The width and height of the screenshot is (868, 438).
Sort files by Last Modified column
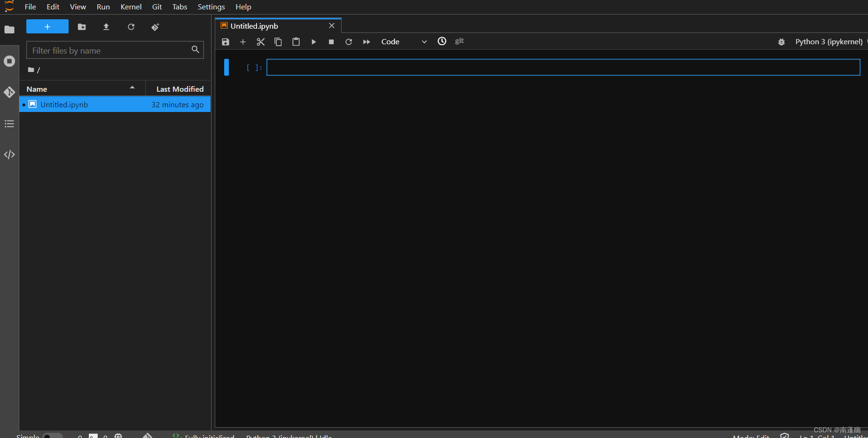click(x=178, y=89)
